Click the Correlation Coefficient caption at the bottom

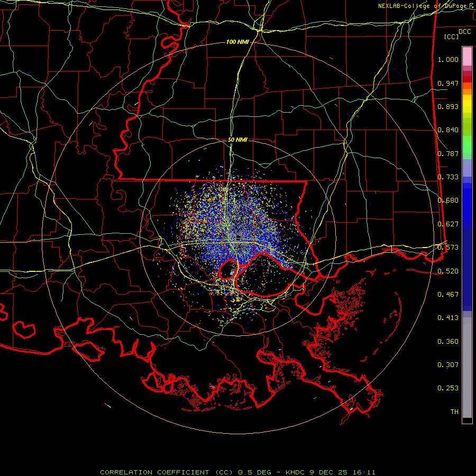tap(237, 472)
